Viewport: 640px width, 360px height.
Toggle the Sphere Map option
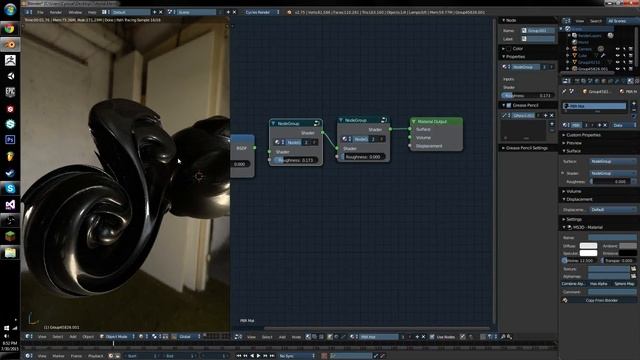point(624,284)
